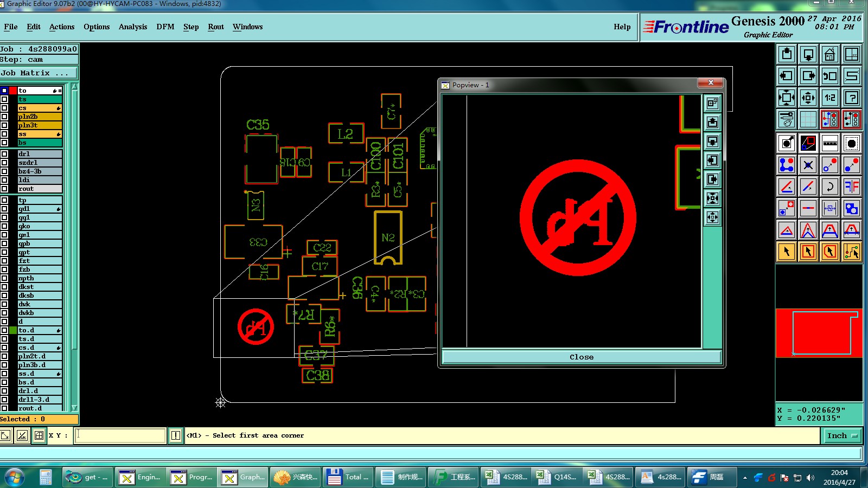Screen dimensions: 868x488
Task: Open the Help menu button
Action: pyautogui.click(x=622, y=27)
